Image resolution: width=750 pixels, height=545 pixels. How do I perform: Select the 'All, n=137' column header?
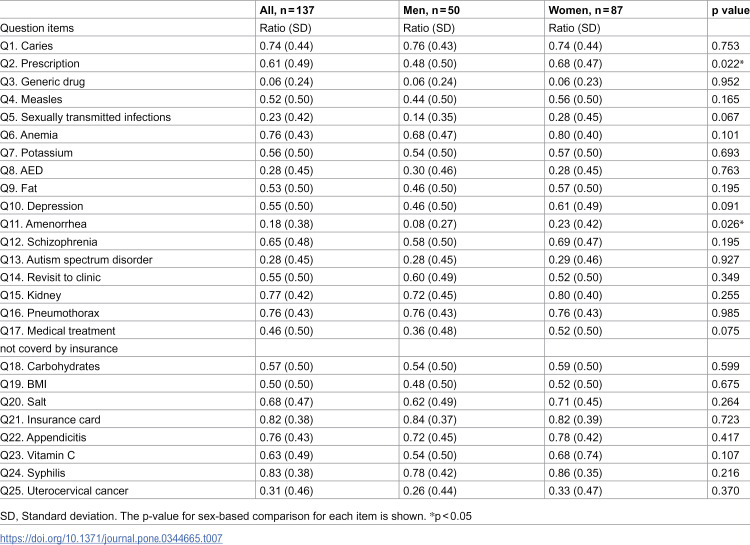[x=287, y=10]
